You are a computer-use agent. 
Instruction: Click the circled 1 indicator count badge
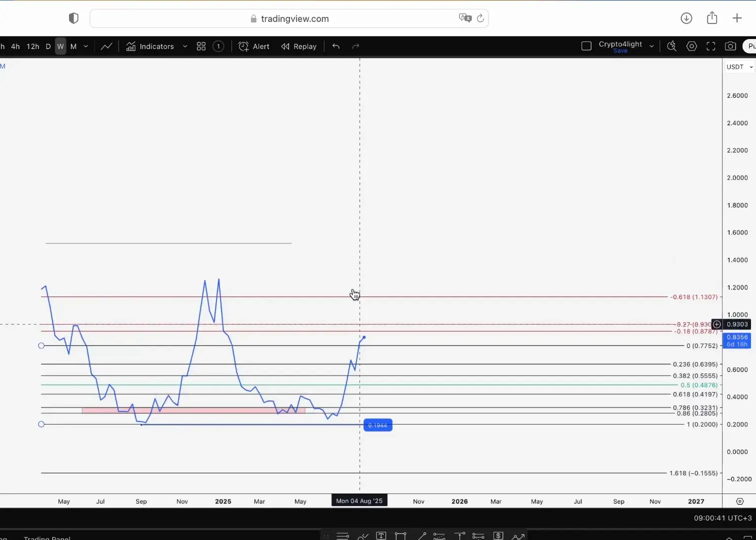218,46
